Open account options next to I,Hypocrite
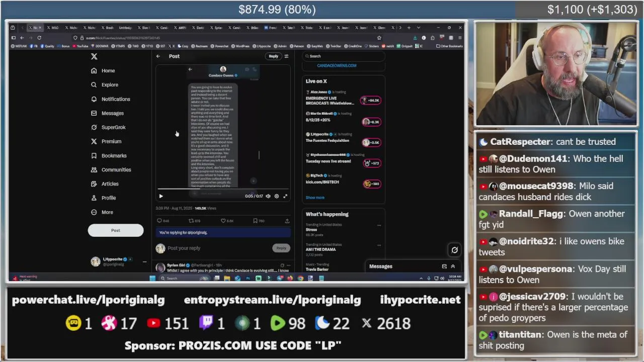This screenshot has height=362, width=644. [144, 261]
